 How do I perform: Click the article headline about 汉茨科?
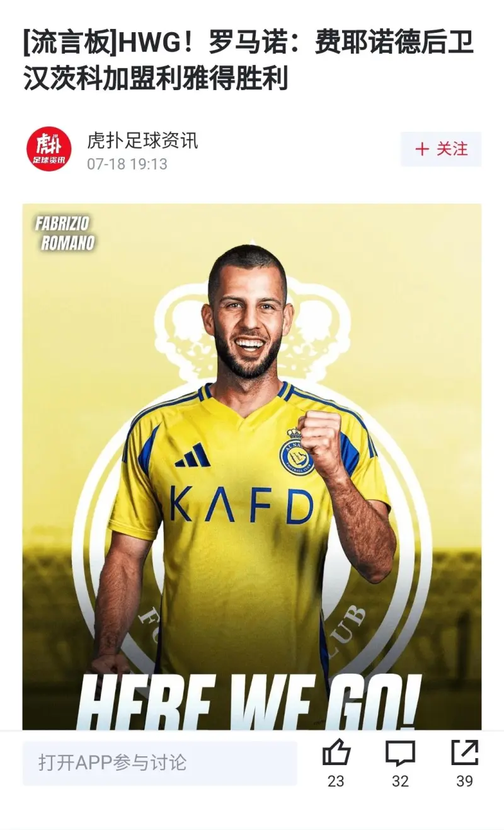click(x=249, y=61)
